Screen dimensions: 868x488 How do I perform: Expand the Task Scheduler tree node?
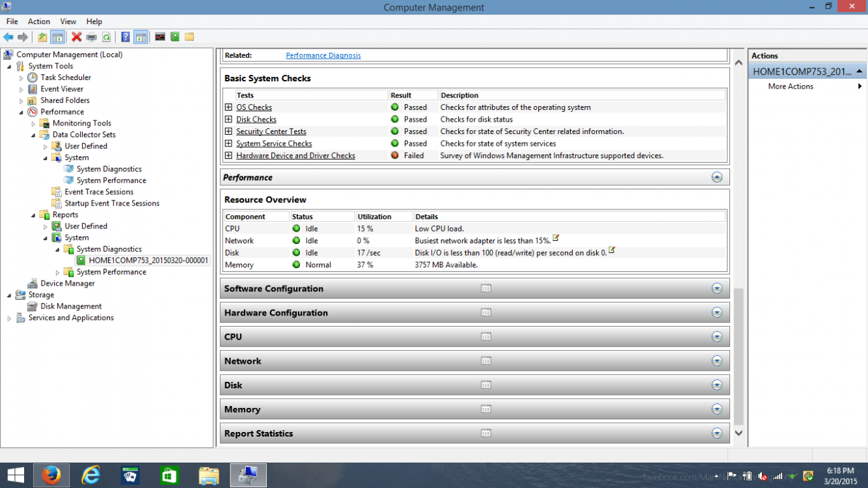pos(21,78)
